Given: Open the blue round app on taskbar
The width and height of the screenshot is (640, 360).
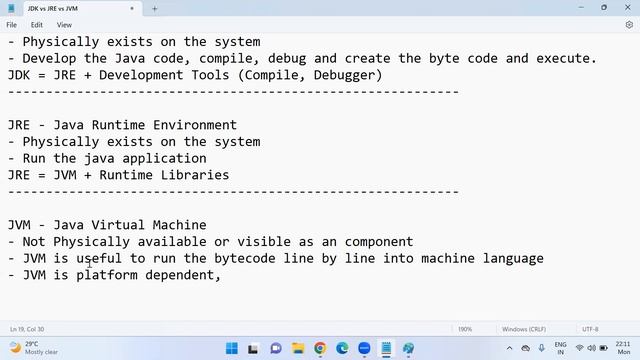Looking at the screenshot, I should pos(364,348).
